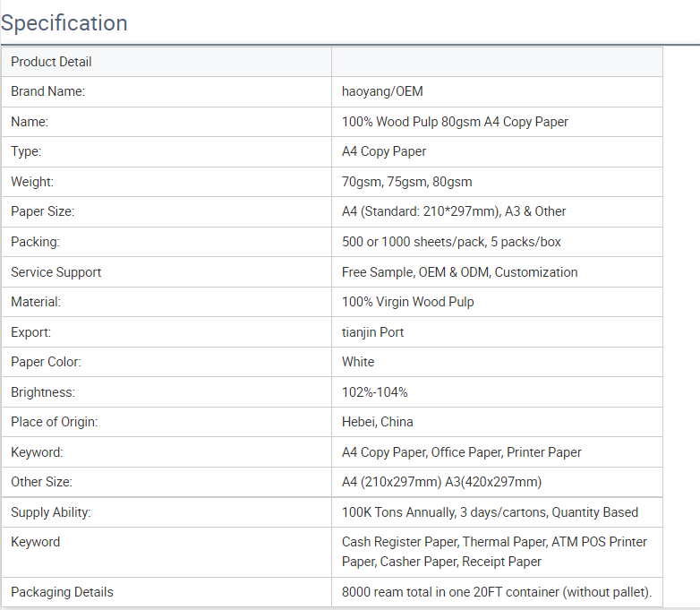The width and height of the screenshot is (700, 610).
Task: Select A4 (210x297mm) A3(420x297mm) value
Action: pos(441,482)
